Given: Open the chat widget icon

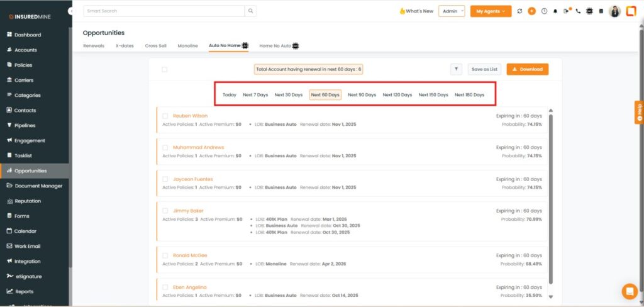Looking at the screenshot, I should pos(629,291).
